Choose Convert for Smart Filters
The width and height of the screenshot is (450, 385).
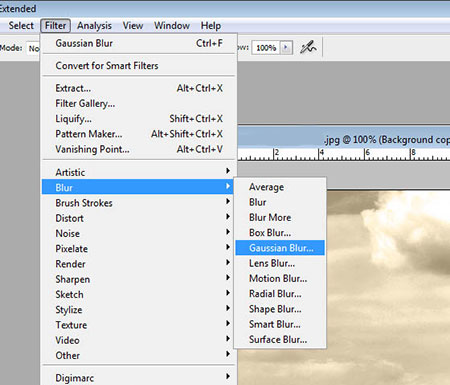(x=139, y=66)
